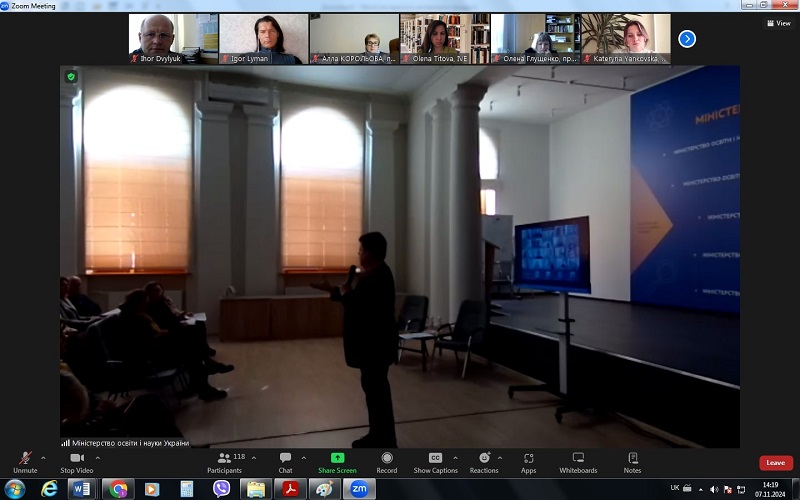Screen dimensions: 800x500
Task: Stop the video camera
Action: tap(77, 462)
